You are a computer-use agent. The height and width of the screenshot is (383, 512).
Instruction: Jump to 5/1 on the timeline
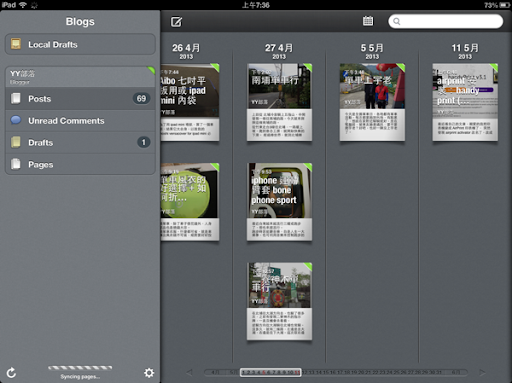[x=234, y=372]
